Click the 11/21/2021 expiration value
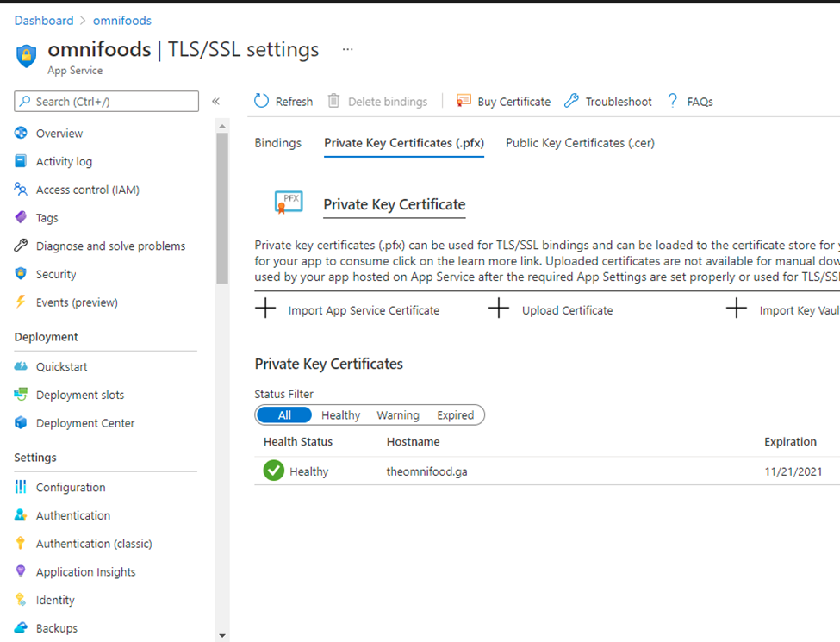 tap(793, 471)
